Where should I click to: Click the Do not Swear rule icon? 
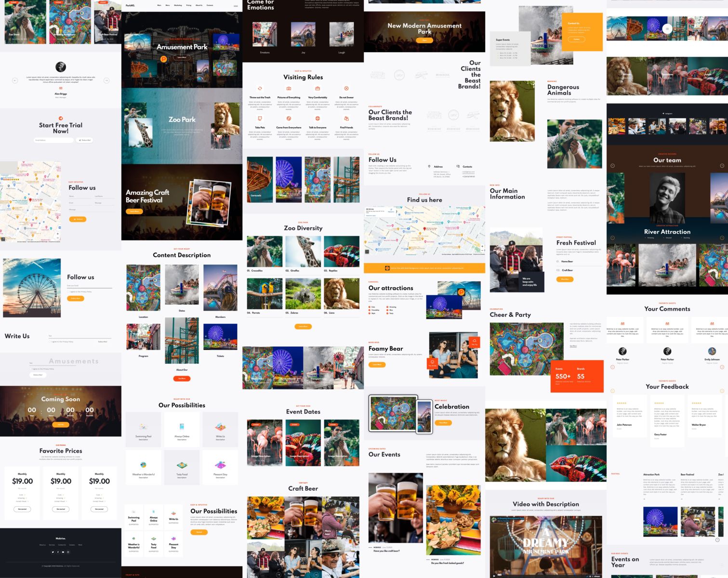pos(346,89)
